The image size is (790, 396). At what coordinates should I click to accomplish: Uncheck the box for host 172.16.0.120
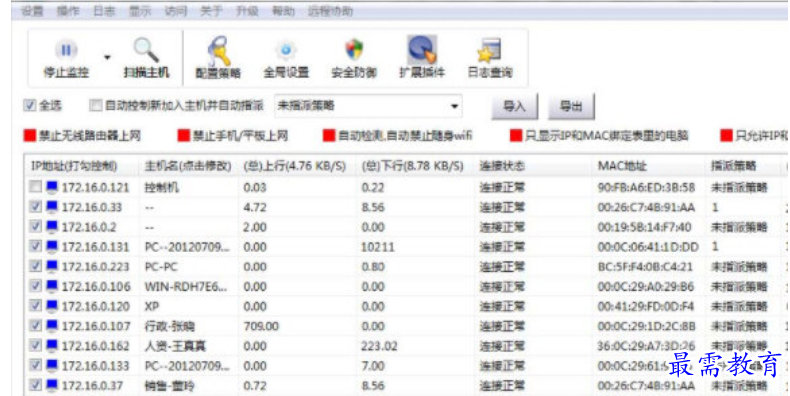click(x=35, y=305)
